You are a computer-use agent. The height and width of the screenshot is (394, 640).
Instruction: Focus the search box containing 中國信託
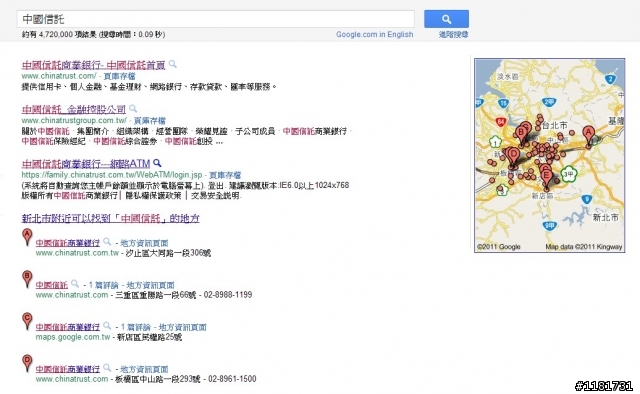[216, 19]
